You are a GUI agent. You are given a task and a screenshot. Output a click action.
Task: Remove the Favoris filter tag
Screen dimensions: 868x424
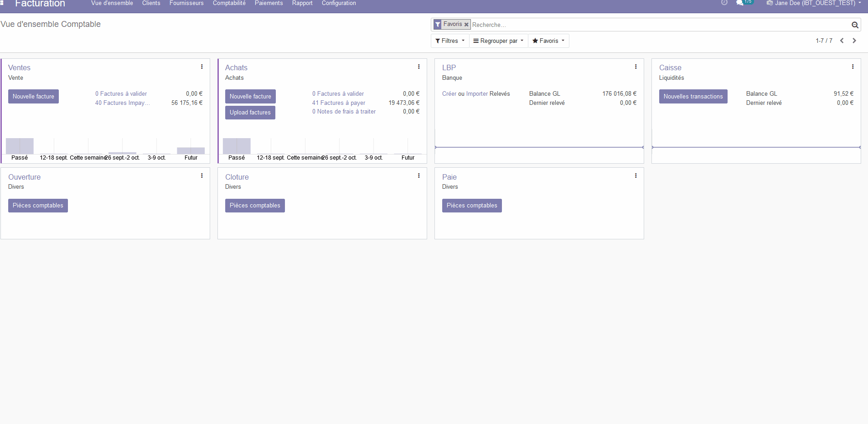466,25
